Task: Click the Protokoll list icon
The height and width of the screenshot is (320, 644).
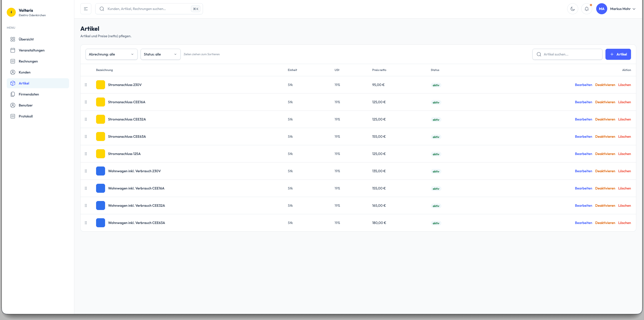Action: [13, 116]
